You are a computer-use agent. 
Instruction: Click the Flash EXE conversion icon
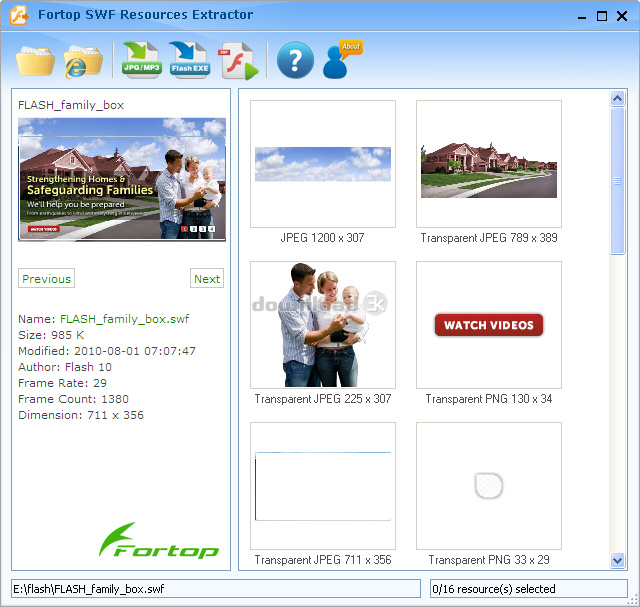[189, 61]
